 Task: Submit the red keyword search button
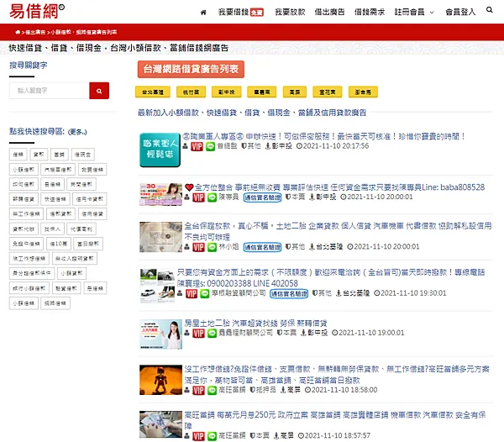click(99, 91)
